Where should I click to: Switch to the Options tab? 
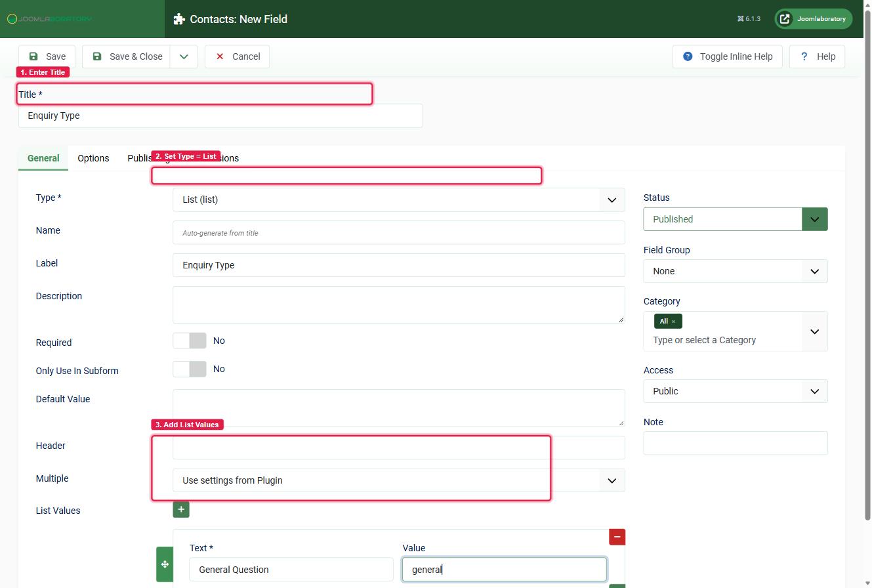[93, 158]
